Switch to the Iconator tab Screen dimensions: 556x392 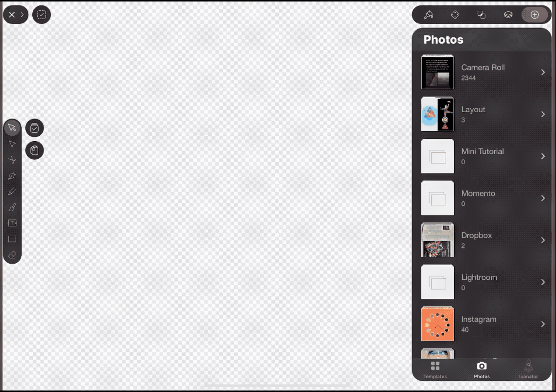tap(529, 370)
